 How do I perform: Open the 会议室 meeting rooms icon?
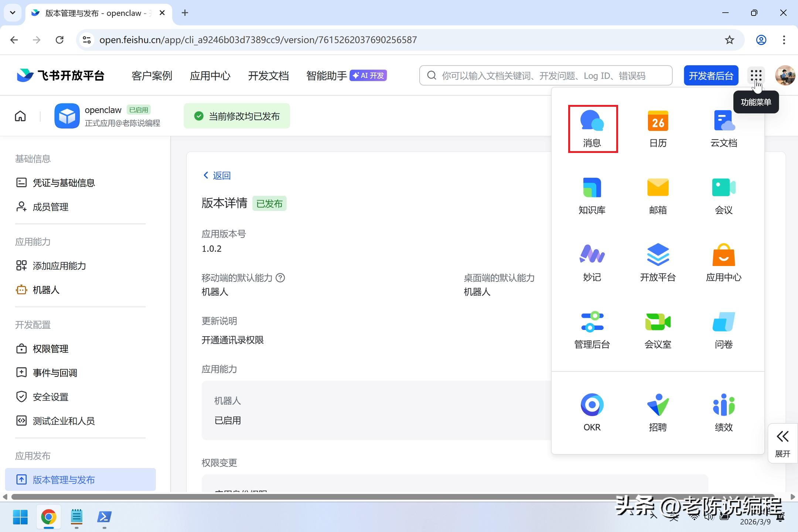tap(658, 330)
